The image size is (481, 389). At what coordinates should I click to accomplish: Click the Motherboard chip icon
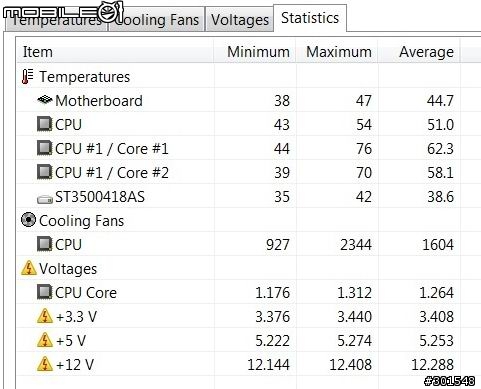[x=44, y=100]
